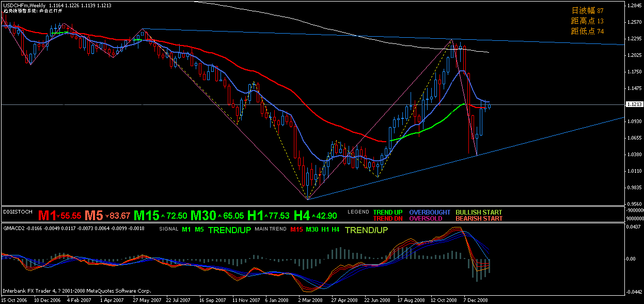Click the green TREND UP legend entry
The image size is (644, 304).
click(x=388, y=212)
